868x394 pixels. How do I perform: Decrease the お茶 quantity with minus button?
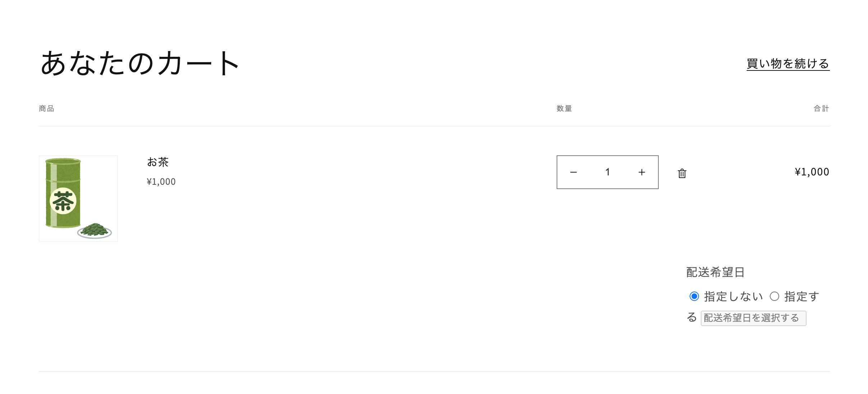click(x=574, y=172)
